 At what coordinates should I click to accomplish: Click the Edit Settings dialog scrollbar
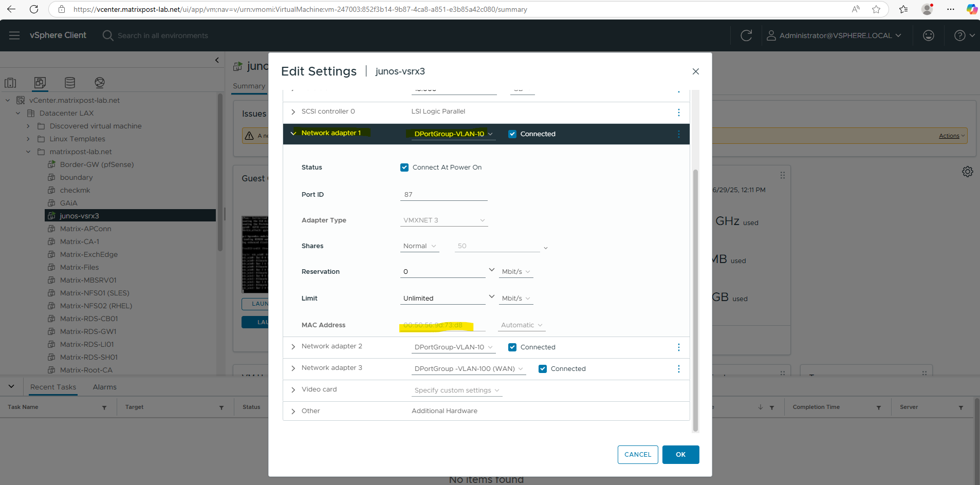click(x=696, y=301)
